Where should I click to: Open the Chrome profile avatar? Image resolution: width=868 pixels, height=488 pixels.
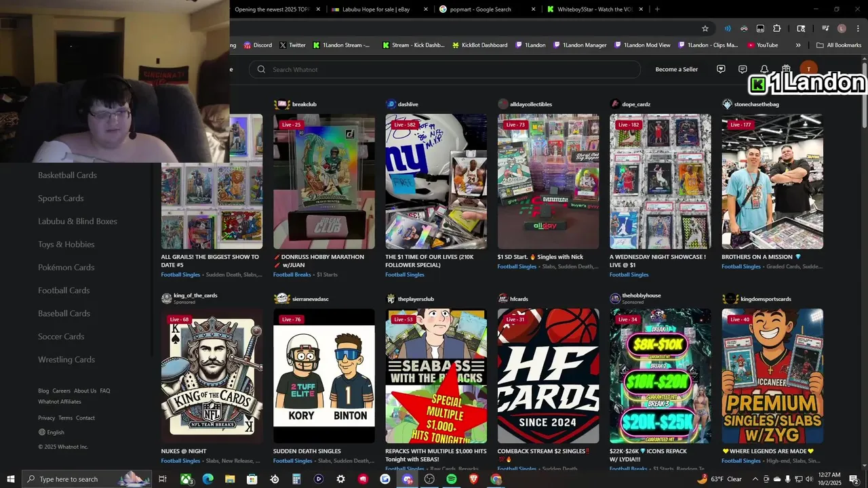(842, 28)
